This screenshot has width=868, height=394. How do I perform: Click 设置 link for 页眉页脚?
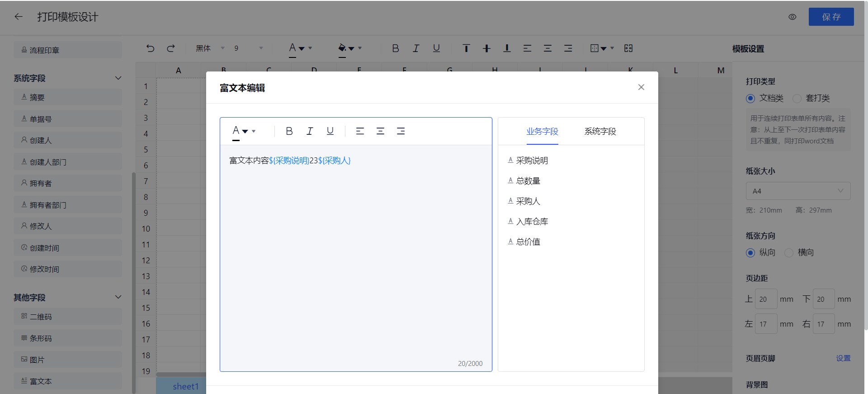[x=843, y=358]
